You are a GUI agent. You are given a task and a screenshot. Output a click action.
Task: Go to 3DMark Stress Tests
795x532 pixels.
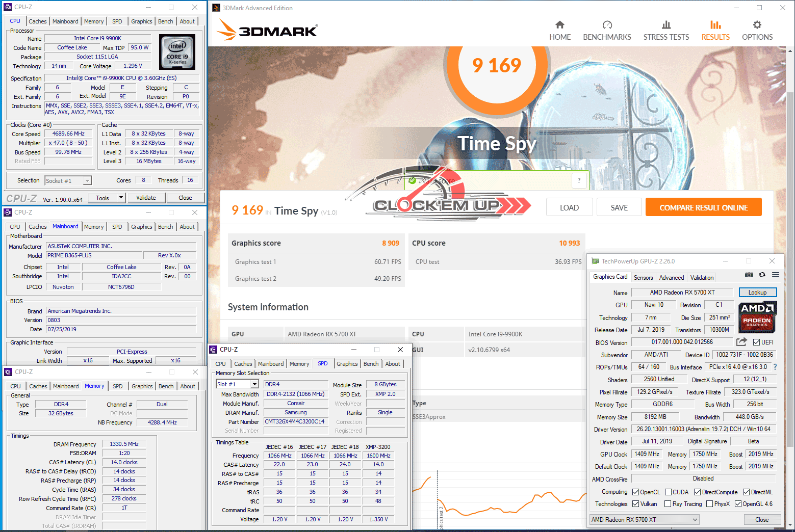pyautogui.click(x=665, y=31)
